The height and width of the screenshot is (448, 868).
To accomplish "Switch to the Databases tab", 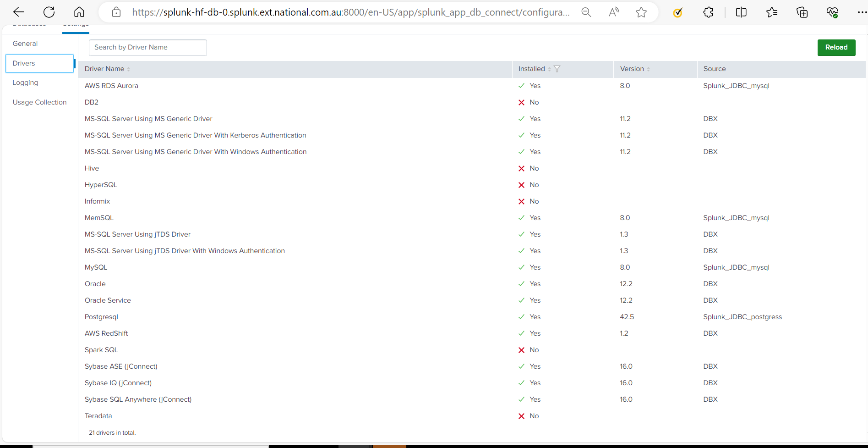I will 29,24.
